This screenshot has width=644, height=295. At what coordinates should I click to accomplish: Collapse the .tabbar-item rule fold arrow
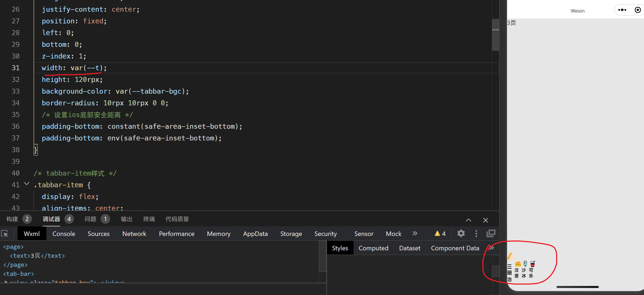click(27, 184)
